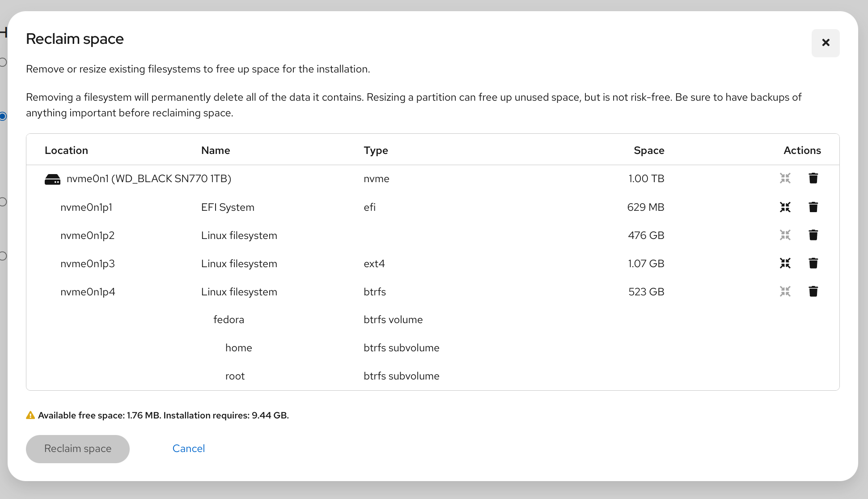
Task: Delete the nvme0n1p1 EFI System partition
Action: [x=813, y=207]
